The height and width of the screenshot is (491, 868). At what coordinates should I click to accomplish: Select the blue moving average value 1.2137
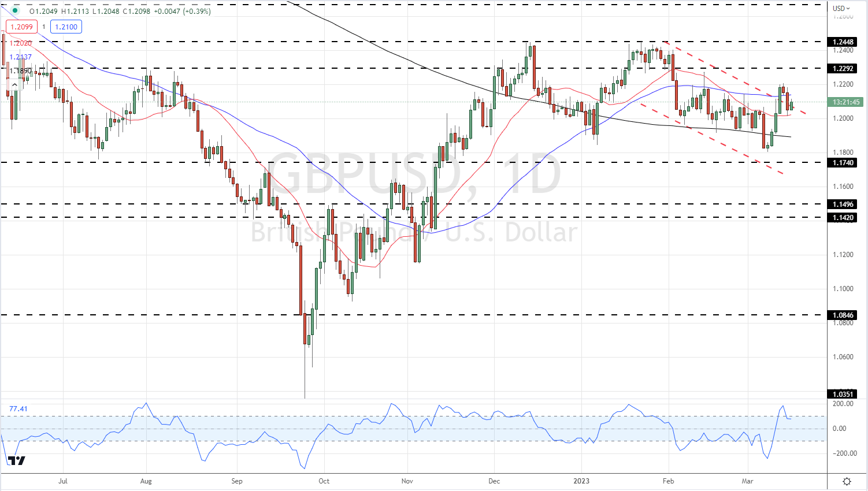(x=21, y=57)
